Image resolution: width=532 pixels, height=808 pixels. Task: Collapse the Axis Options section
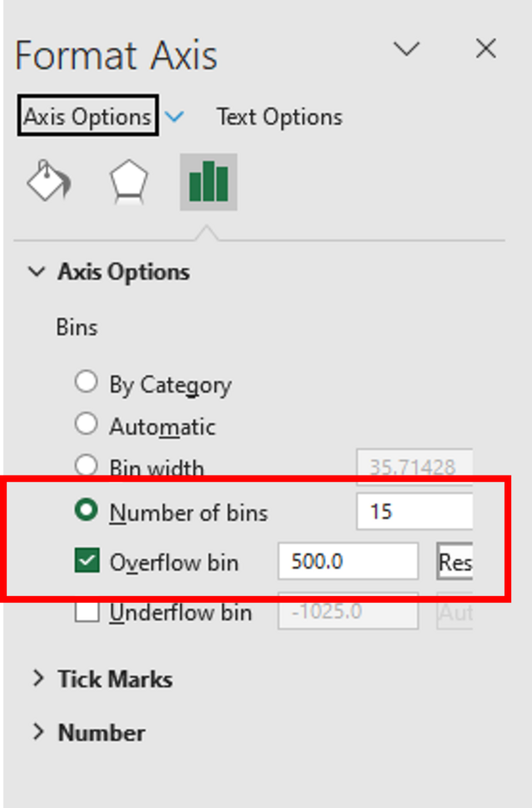(x=37, y=272)
